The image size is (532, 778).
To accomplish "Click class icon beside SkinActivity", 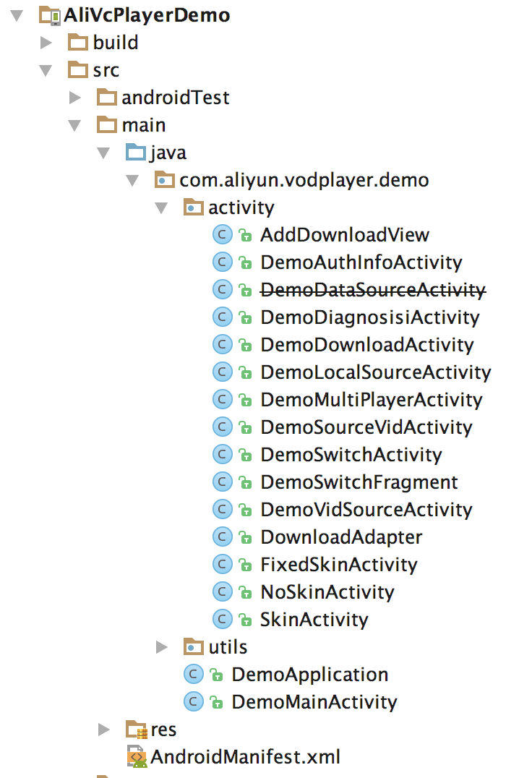I will pyautogui.click(x=223, y=619).
